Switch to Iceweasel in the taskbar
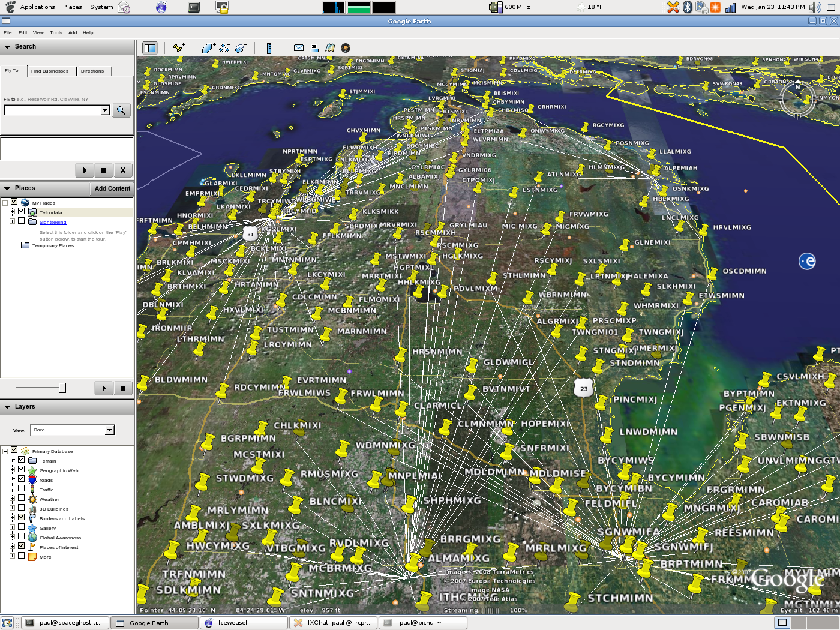 coord(244,623)
